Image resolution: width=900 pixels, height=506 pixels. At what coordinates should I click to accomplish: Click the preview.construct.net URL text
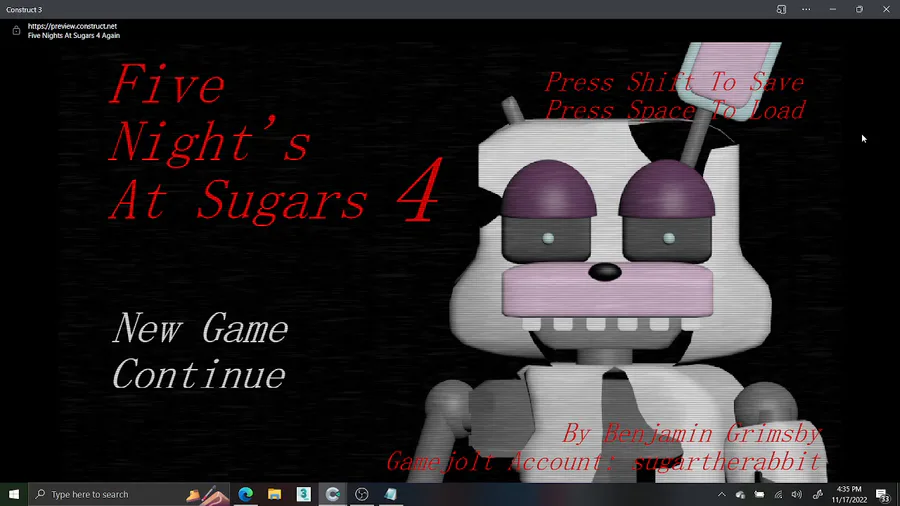(x=72, y=26)
